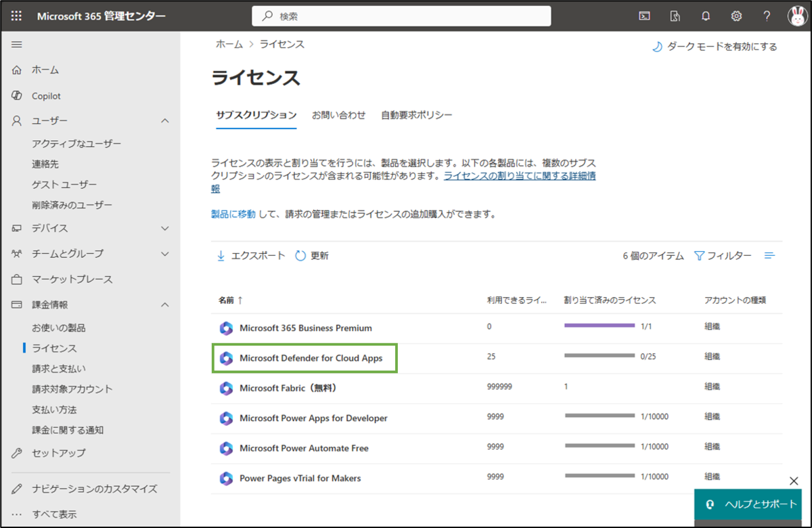Click the 999999 available licenses value

499,386
